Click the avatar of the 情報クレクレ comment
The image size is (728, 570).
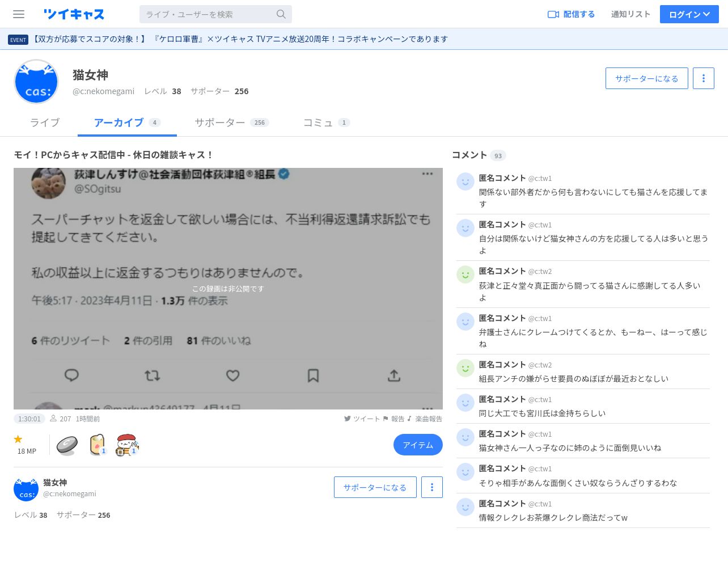[465, 507]
